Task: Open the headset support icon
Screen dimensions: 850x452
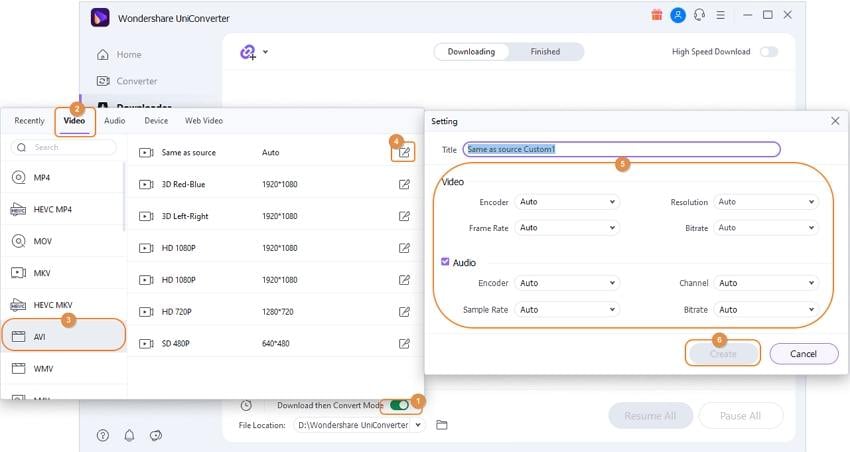Action: [699, 15]
